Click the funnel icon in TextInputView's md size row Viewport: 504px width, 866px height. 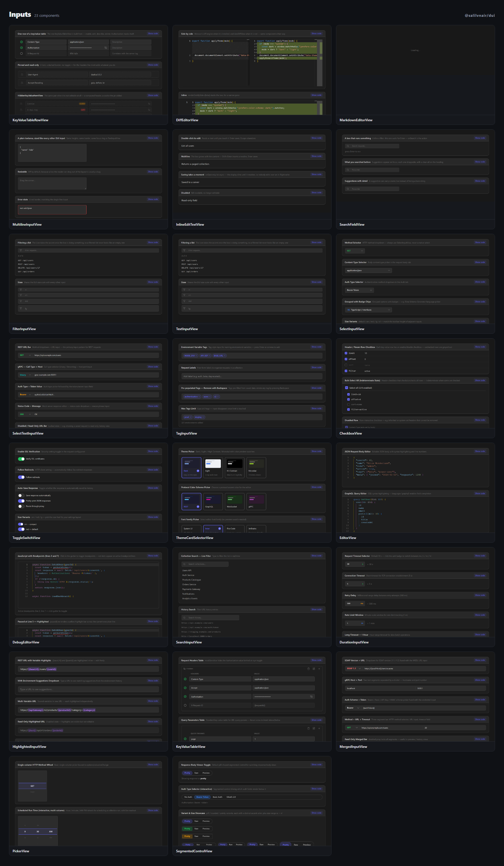point(184,301)
